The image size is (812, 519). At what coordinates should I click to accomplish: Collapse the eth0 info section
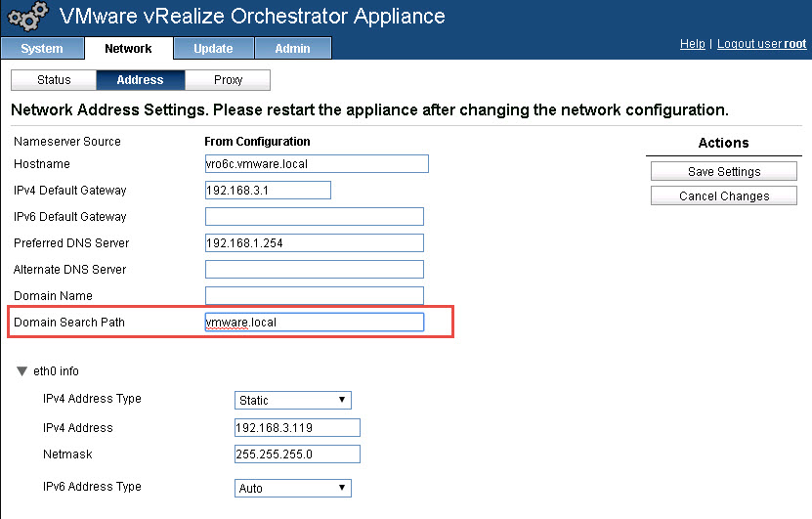pyautogui.click(x=22, y=371)
